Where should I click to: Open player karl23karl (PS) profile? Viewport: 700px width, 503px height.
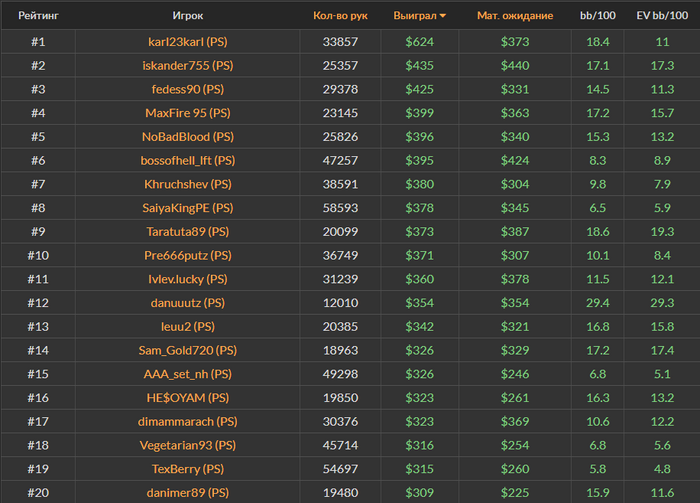188,42
